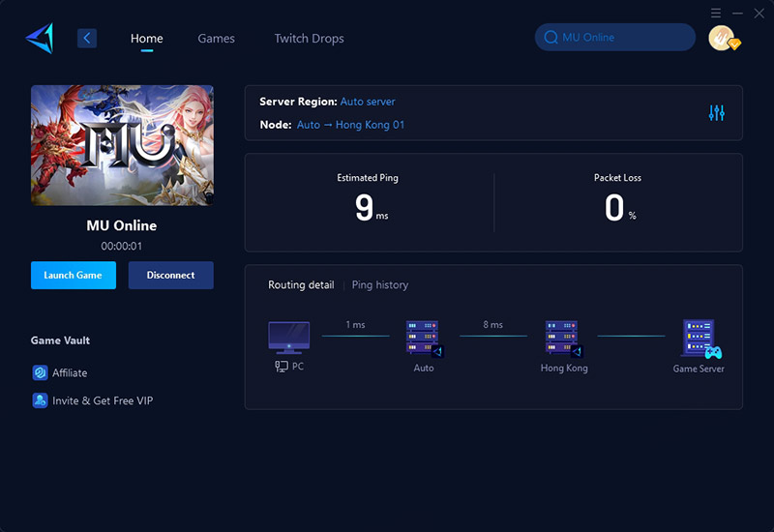This screenshot has width=774, height=532.
Task: Click the Game Server label
Action: [x=699, y=369]
